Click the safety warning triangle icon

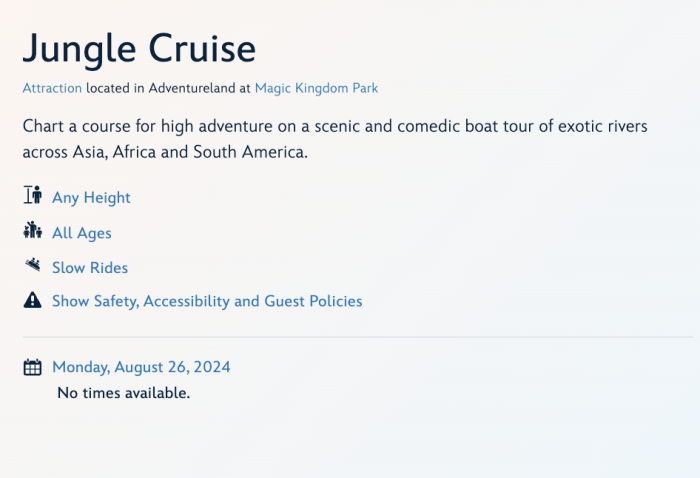[32, 300]
